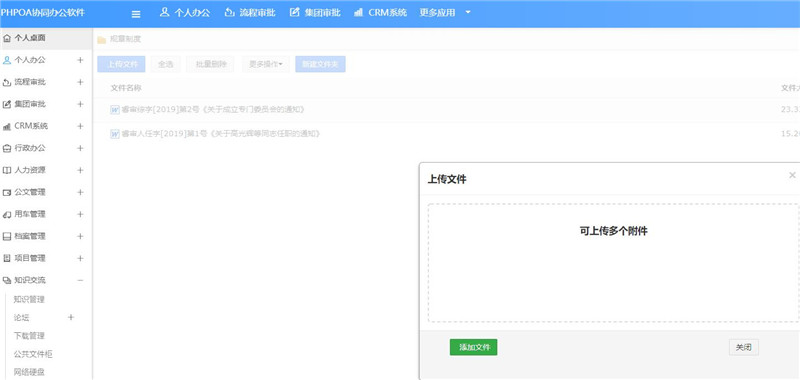Expand sidebar 个人办公 with plus sign
The width and height of the screenshot is (800, 380).
point(80,60)
